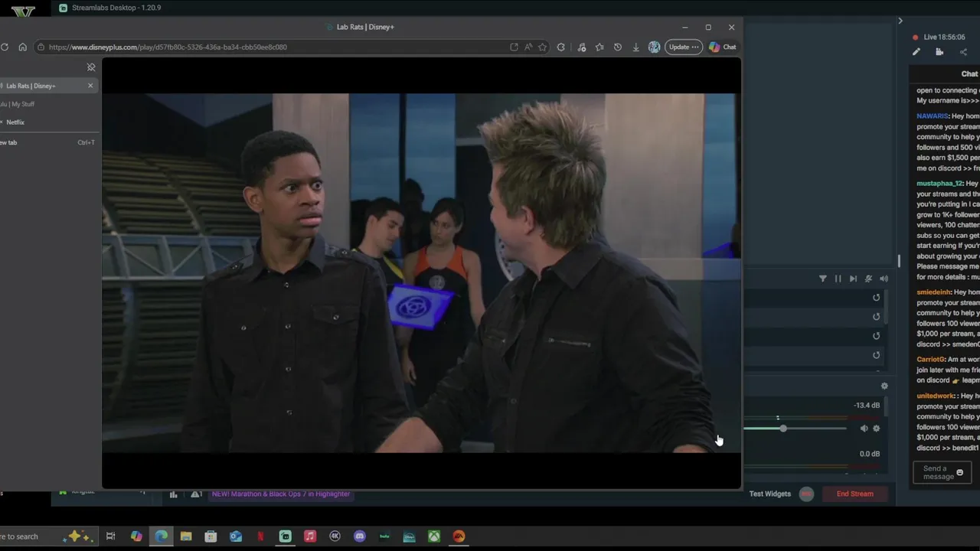Skip alert next icon in Streamlabs

tap(853, 279)
